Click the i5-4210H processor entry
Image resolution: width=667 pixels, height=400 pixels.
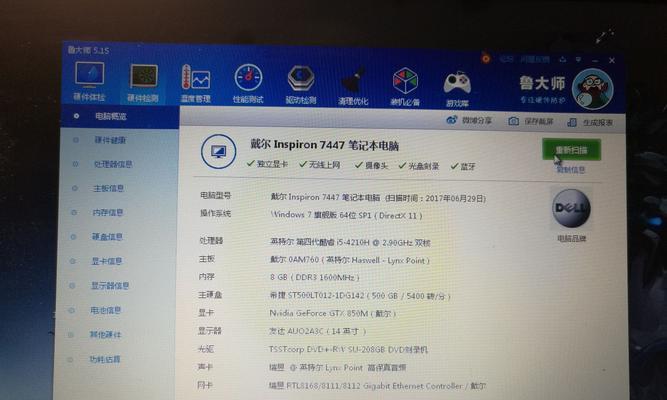350,242
